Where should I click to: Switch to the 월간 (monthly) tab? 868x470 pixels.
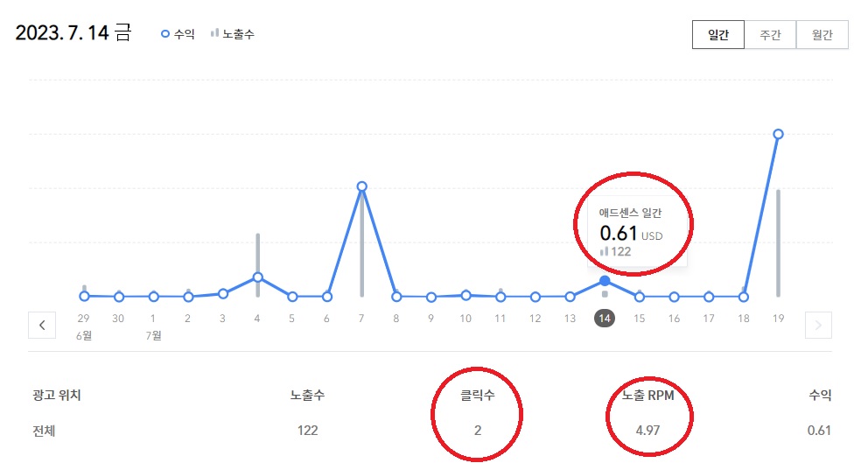click(x=822, y=35)
